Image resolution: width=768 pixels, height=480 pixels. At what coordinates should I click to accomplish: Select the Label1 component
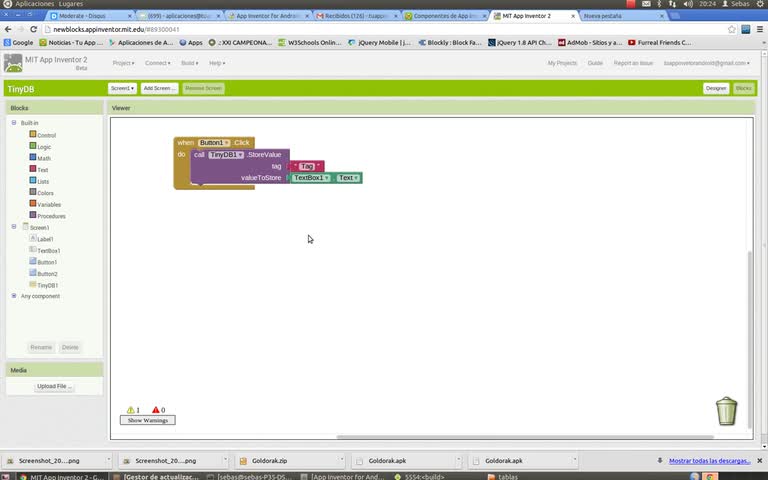42,239
